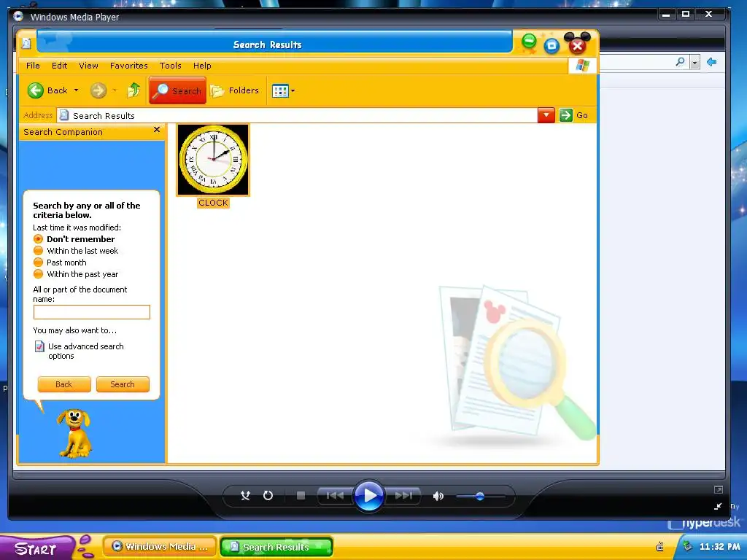Click the Media Player search magnifier
The height and width of the screenshot is (560, 747).
(681, 62)
